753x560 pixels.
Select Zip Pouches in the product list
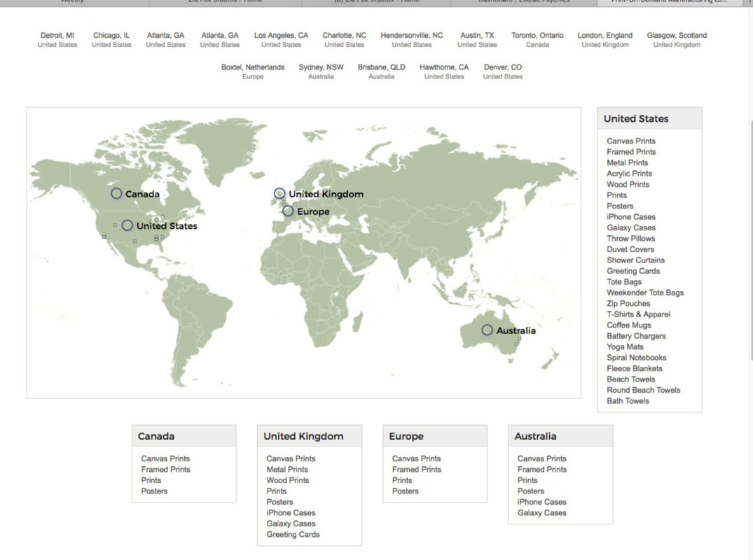(x=628, y=303)
